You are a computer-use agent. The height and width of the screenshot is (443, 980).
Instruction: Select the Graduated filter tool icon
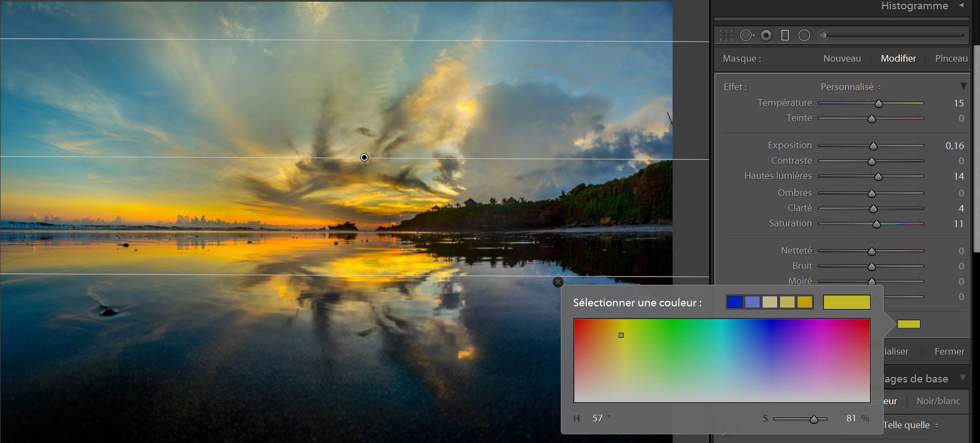coord(785,35)
